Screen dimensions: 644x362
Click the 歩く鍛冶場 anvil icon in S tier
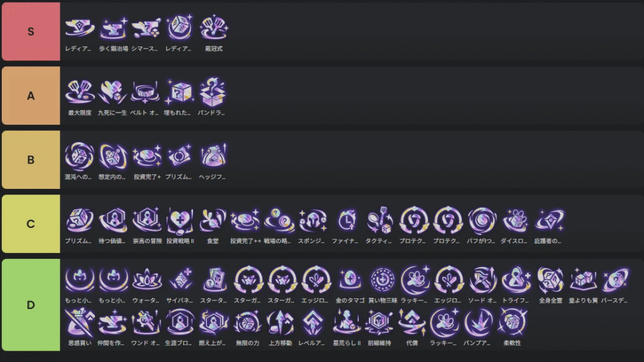(113, 28)
